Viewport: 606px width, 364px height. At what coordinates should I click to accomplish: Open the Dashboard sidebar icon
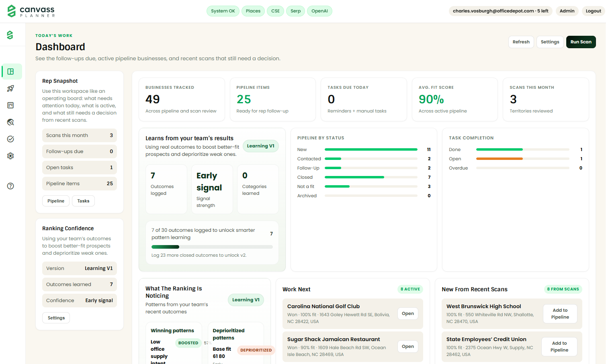[11, 72]
